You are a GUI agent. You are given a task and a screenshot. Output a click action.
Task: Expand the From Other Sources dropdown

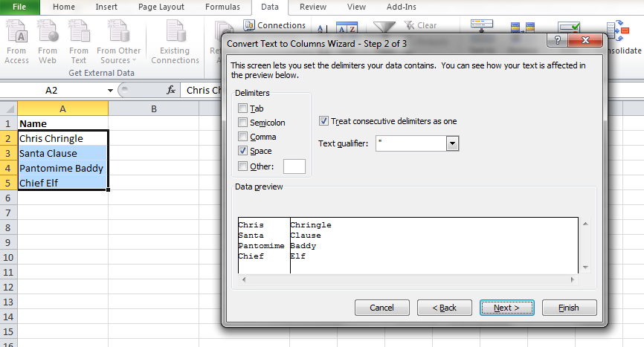(119, 56)
